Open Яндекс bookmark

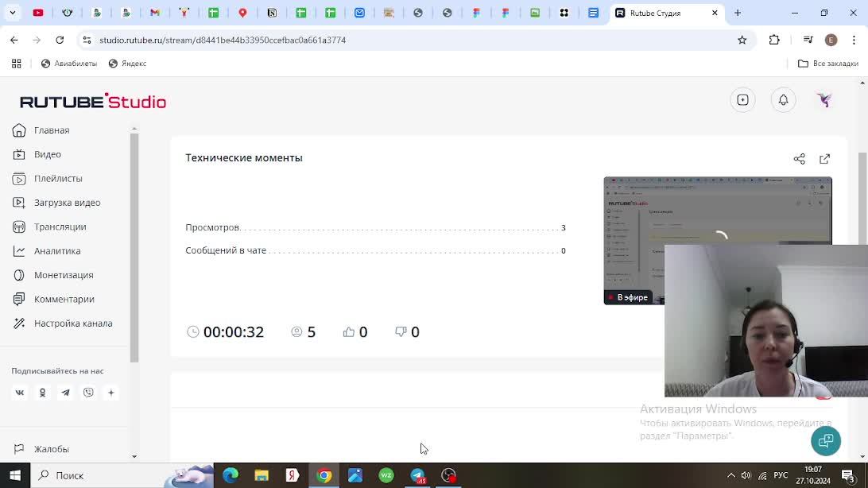tap(128, 64)
